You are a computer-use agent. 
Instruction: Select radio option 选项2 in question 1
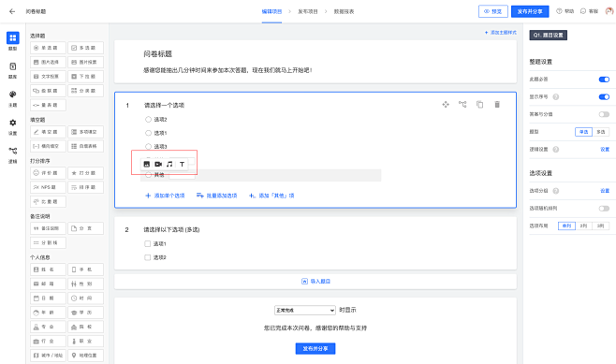[148, 120]
